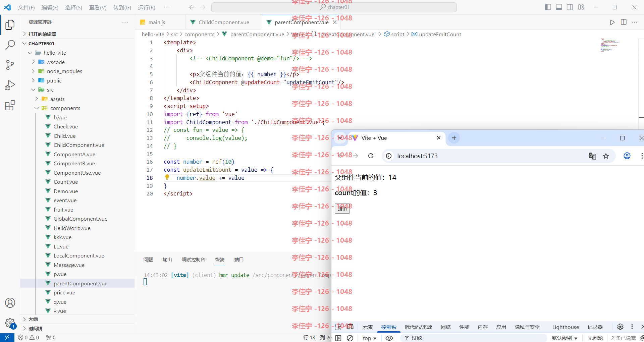Open HelloWorld.vue in the file tree

point(72,228)
